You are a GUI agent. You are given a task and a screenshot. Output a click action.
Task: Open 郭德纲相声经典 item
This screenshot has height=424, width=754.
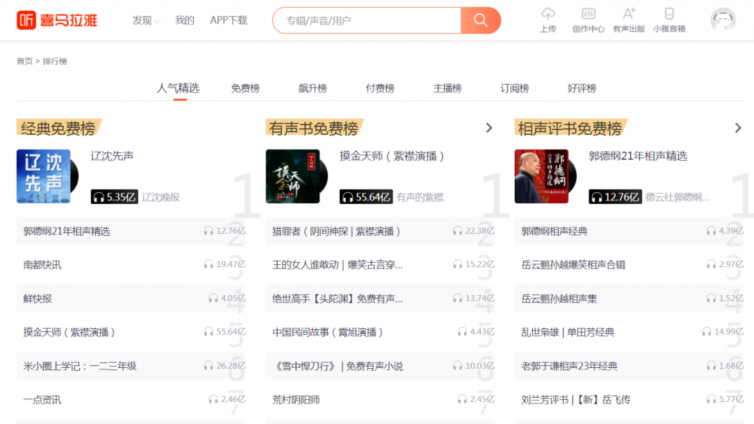tap(554, 231)
